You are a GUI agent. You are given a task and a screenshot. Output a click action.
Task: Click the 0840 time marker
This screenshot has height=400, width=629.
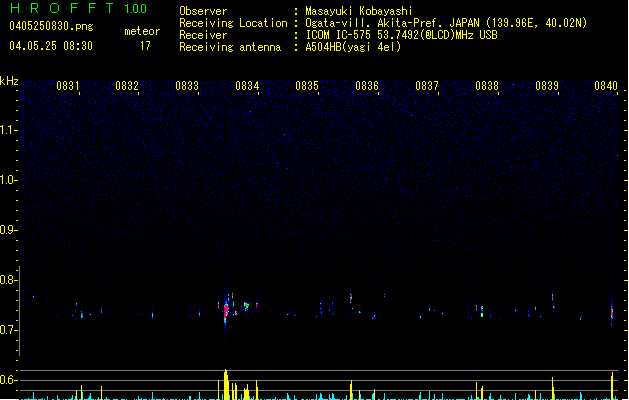[606, 86]
